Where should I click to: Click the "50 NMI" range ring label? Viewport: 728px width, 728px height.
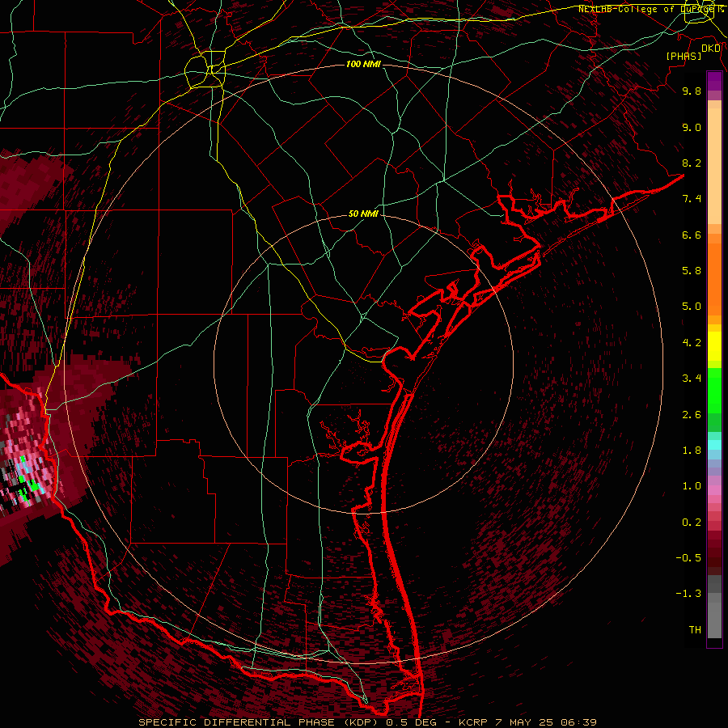[363, 214]
